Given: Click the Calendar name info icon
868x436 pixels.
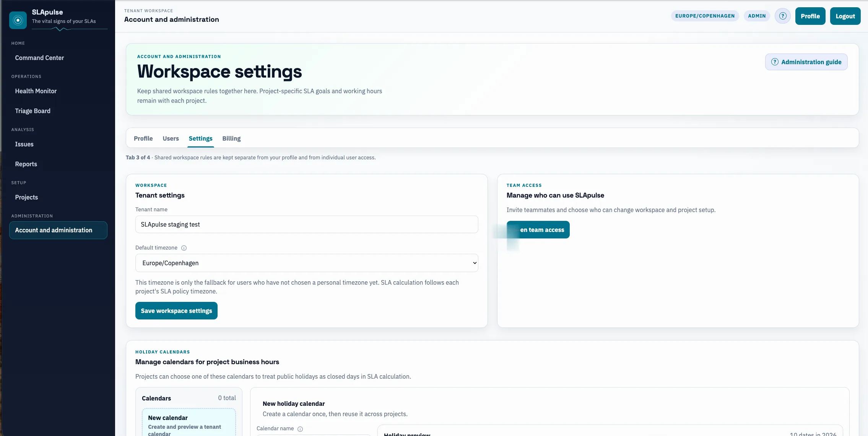Looking at the screenshot, I should [300, 429].
